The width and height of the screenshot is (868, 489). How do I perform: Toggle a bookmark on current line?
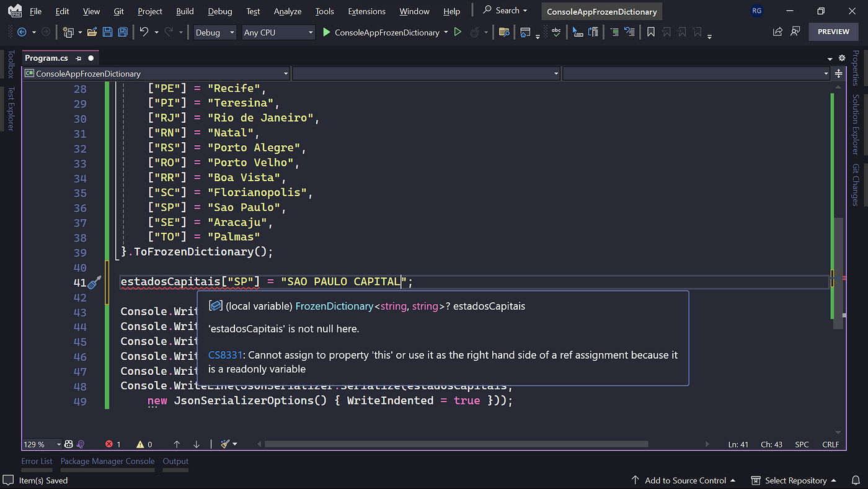tap(651, 32)
